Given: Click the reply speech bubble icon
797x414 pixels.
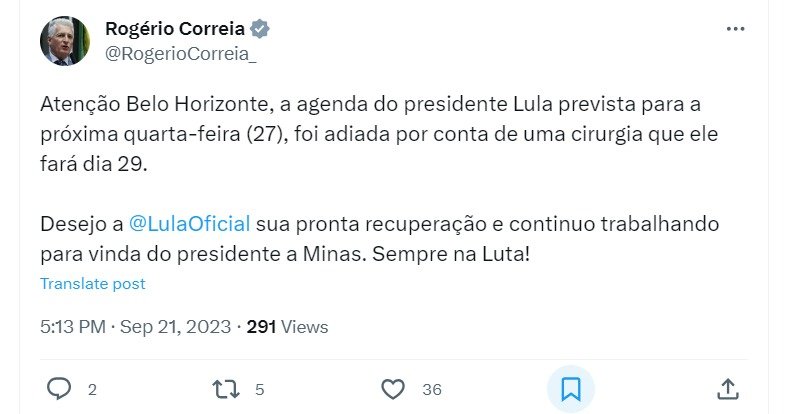Looking at the screenshot, I should 59,388.
